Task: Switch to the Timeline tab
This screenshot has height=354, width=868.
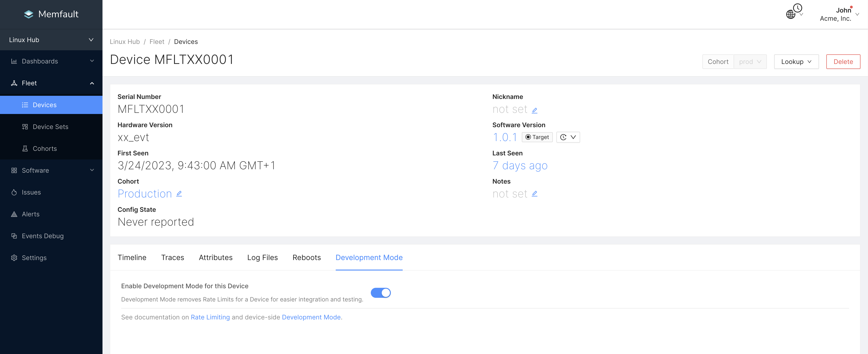Action: [x=132, y=258]
